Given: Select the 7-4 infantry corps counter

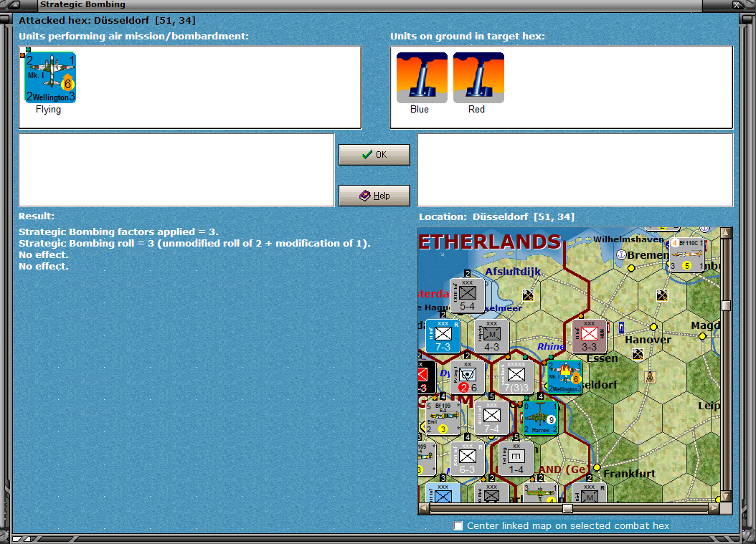Looking at the screenshot, I should (x=491, y=418).
